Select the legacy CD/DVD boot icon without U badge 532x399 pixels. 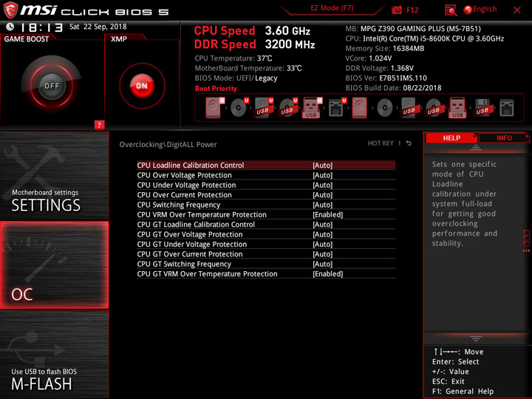(x=385, y=108)
